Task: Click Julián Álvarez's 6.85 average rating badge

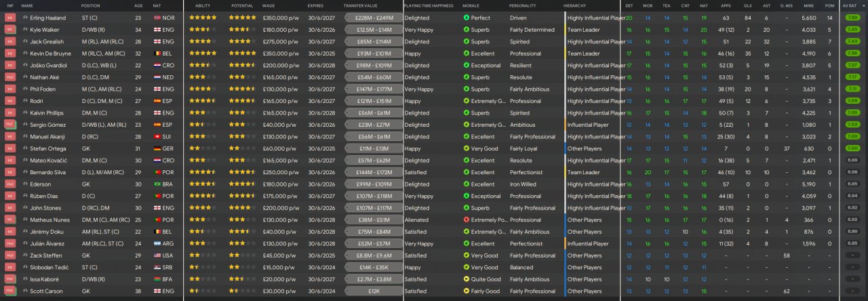Action: (x=853, y=243)
